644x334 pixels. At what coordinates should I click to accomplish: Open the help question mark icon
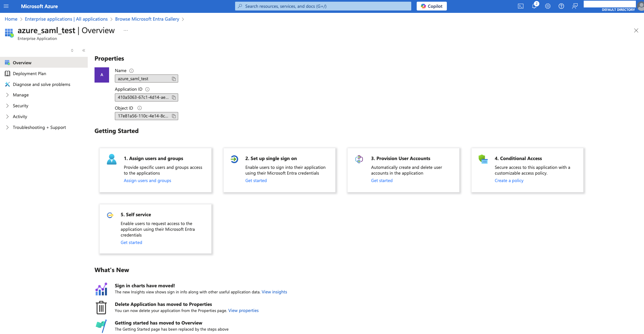pyautogui.click(x=561, y=6)
